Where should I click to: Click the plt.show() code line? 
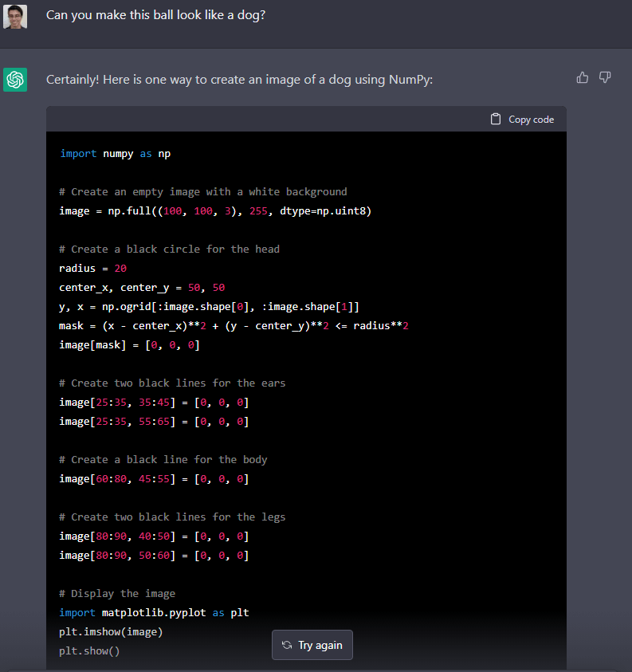(x=89, y=651)
